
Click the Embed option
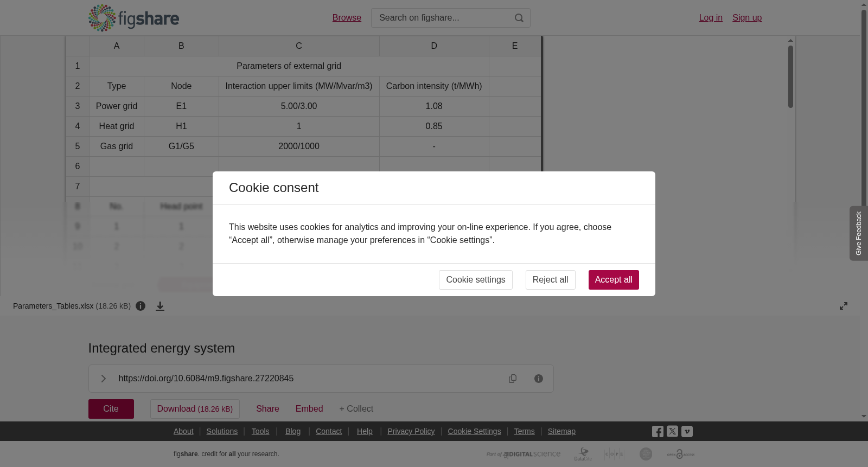click(x=309, y=409)
